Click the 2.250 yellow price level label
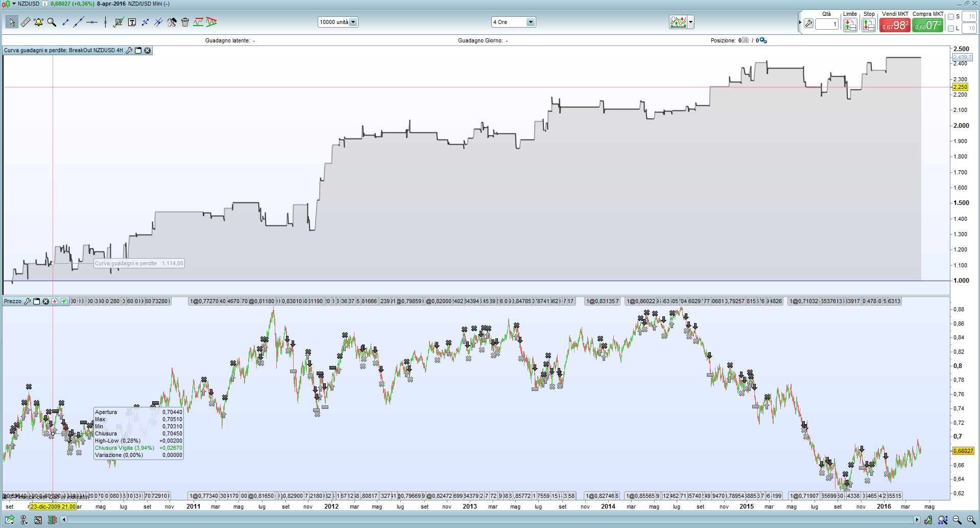980x528 pixels. pos(961,87)
